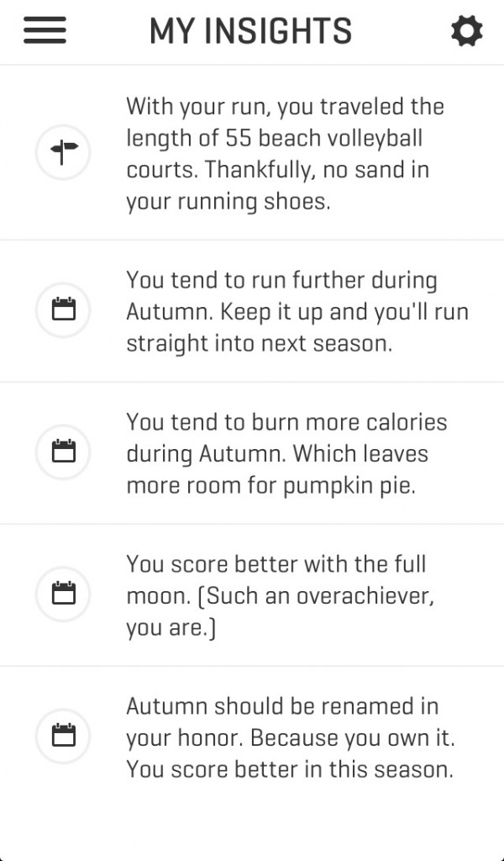Tap calendar icon next to run further insight
The height and width of the screenshot is (861, 504).
[63, 309]
